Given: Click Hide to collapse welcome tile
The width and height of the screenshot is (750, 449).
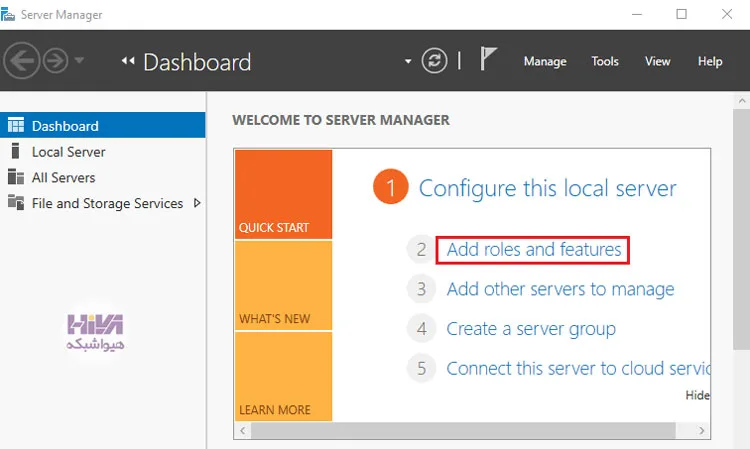Looking at the screenshot, I should click(697, 395).
